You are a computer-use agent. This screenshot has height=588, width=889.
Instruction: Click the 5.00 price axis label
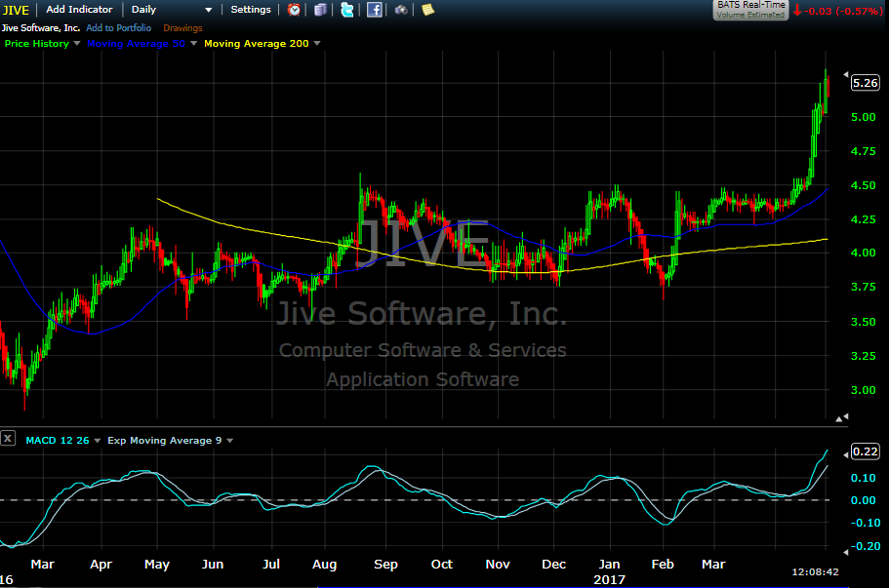864,117
